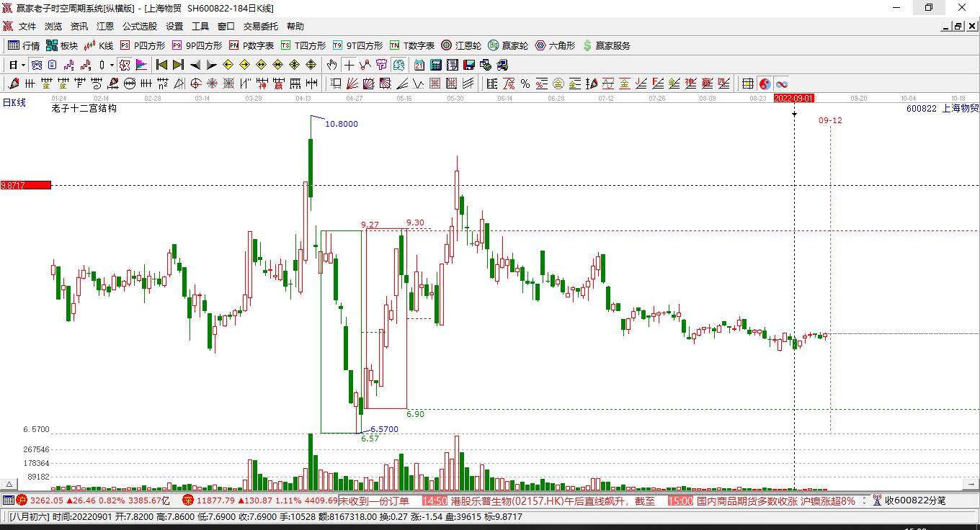
Task: Open the 交易委托 menu
Action: coord(261,26)
